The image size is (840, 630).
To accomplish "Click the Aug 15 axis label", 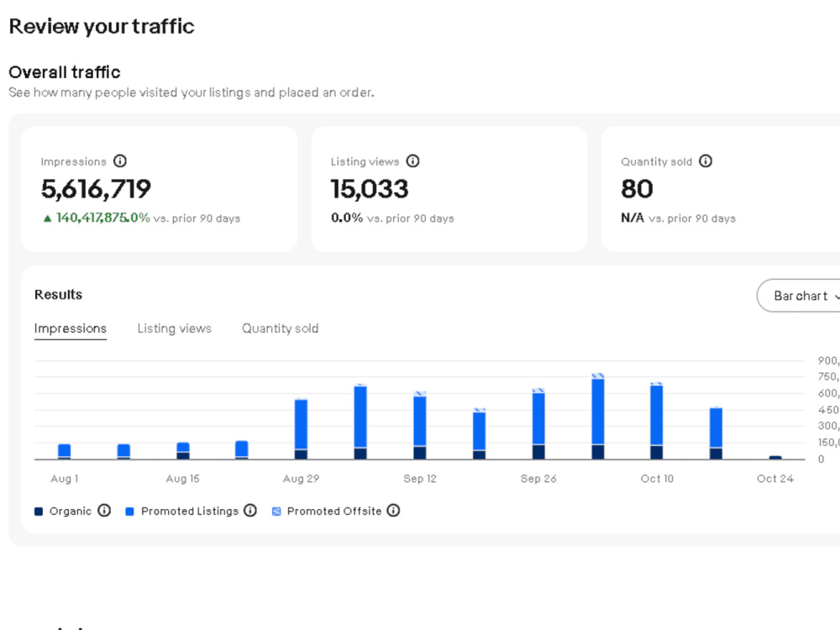I will coord(182,479).
